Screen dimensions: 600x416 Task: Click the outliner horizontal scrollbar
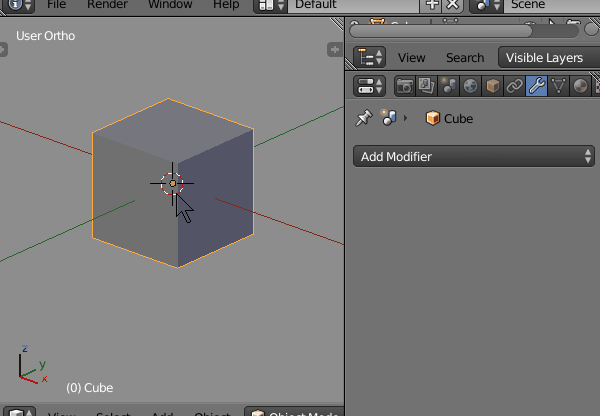coord(441,31)
